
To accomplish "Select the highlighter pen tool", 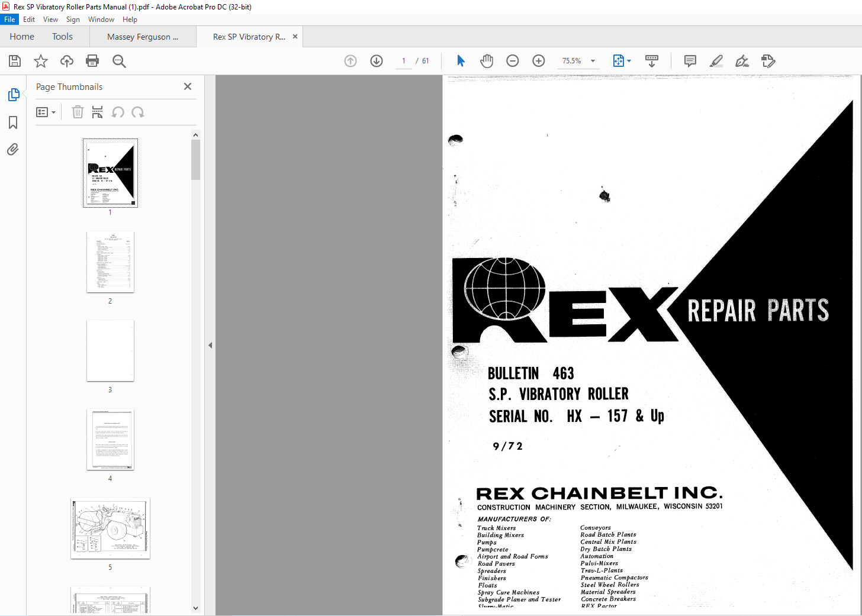I will (716, 61).
